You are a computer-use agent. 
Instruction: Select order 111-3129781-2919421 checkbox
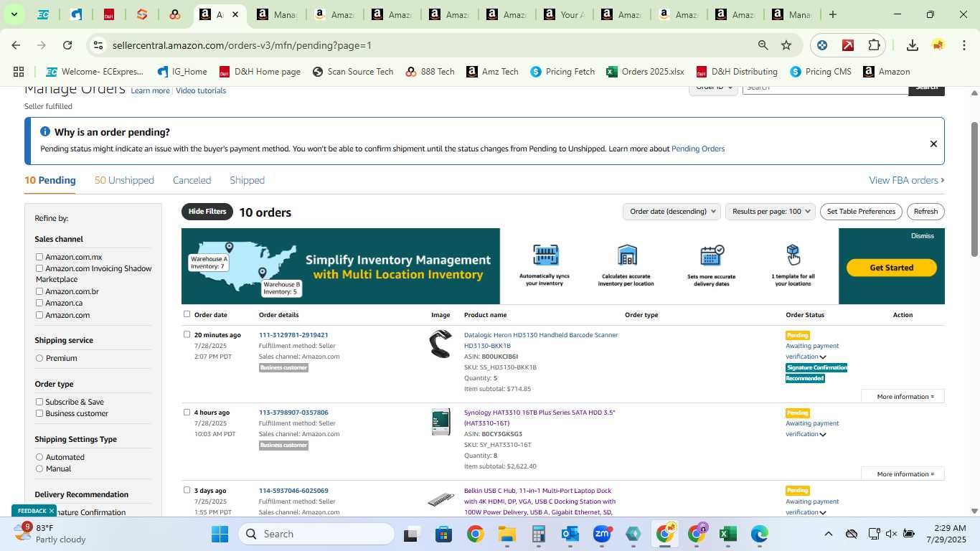(x=187, y=334)
